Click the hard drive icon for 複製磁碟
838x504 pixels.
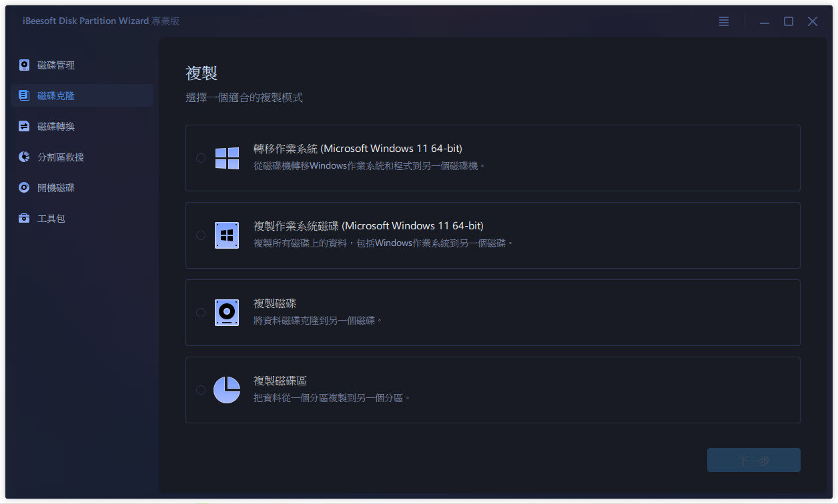coord(227,313)
